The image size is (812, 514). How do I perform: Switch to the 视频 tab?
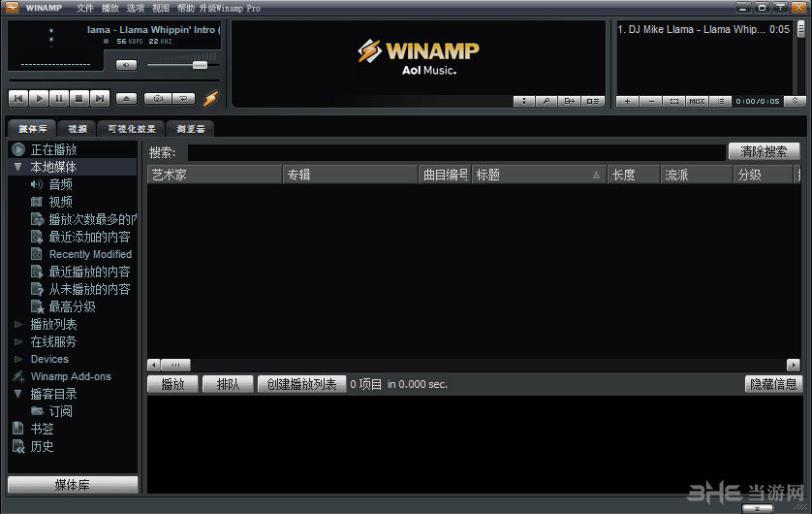point(78,128)
